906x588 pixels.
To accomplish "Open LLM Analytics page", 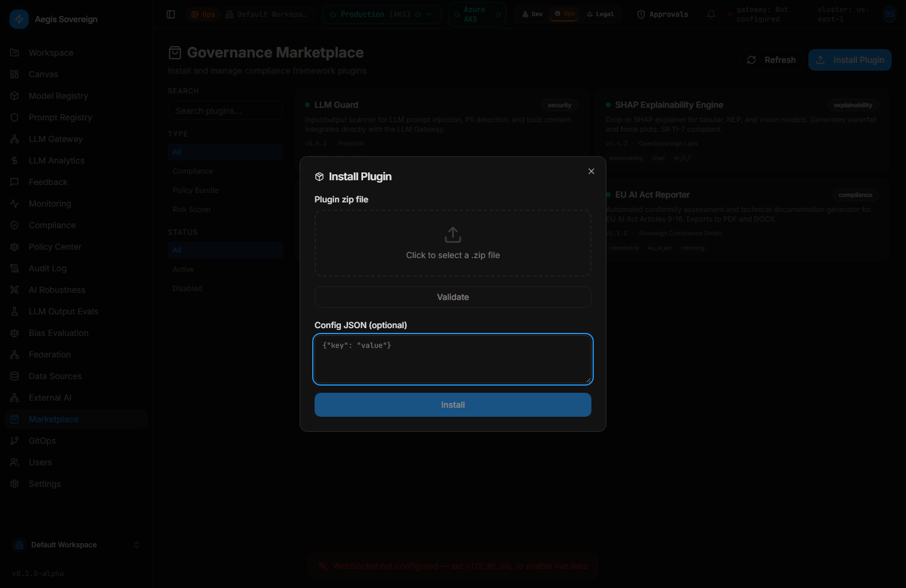I will click(x=76, y=160).
